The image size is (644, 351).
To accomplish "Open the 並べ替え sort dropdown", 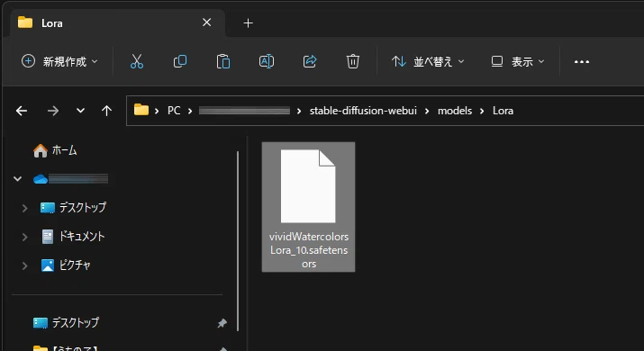I will (x=428, y=61).
